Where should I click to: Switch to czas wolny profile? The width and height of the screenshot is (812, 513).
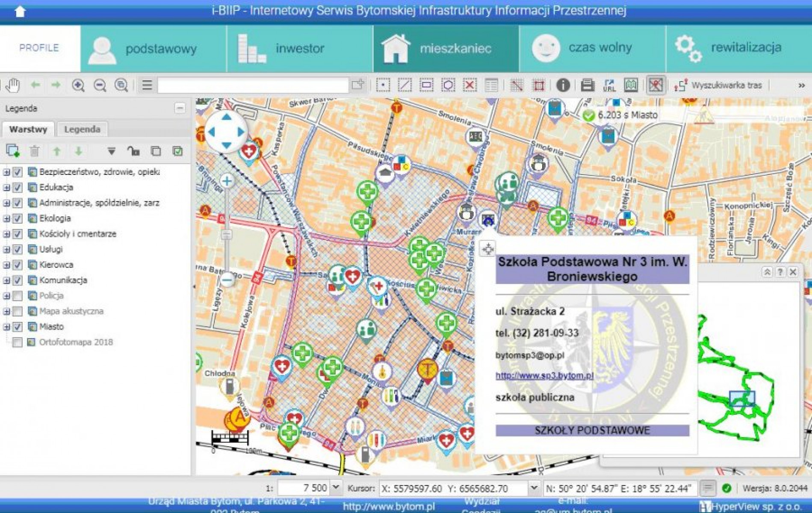592,48
